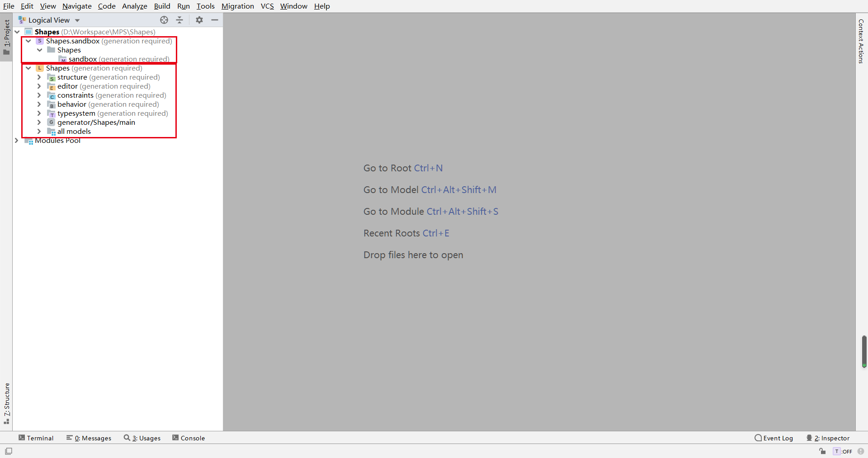Click the Collapse All icon in Project toolbar
Viewport: 868px width, 458px height.
tap(179, 20)
